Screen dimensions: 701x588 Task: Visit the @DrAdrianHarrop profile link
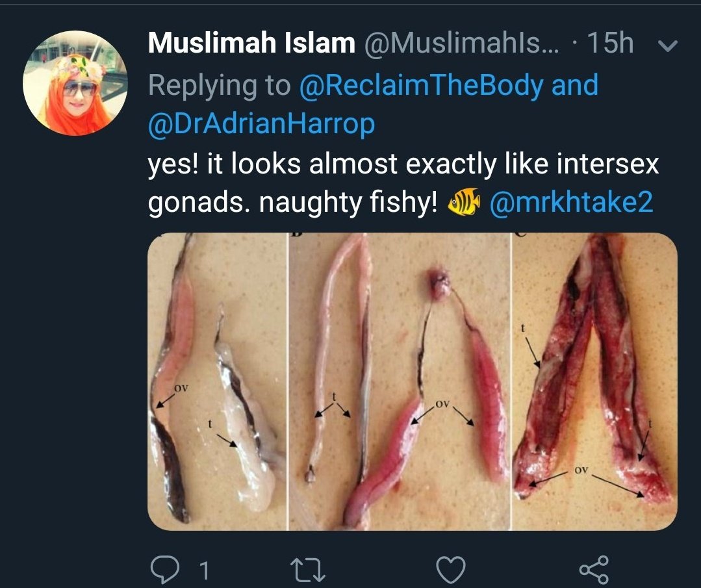click(261, 125)
